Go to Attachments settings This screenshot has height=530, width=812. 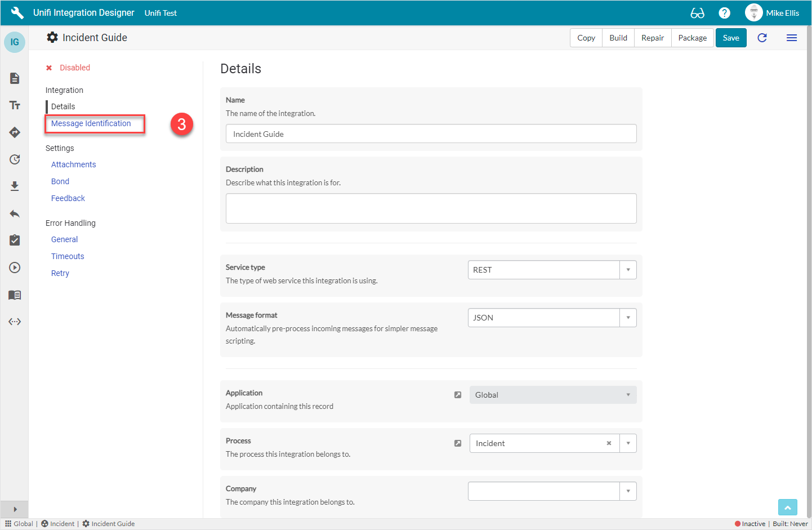point(74,164)
